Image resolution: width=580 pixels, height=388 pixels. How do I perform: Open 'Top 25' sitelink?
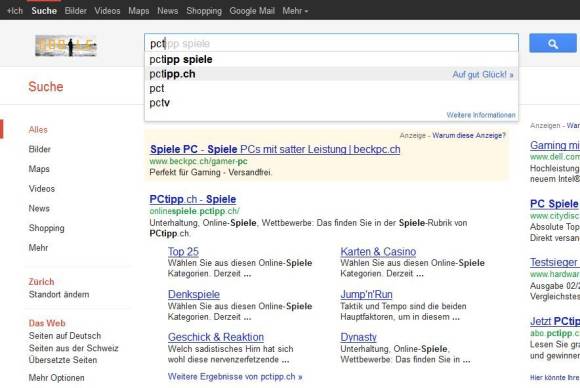click(x=183, y=252)
